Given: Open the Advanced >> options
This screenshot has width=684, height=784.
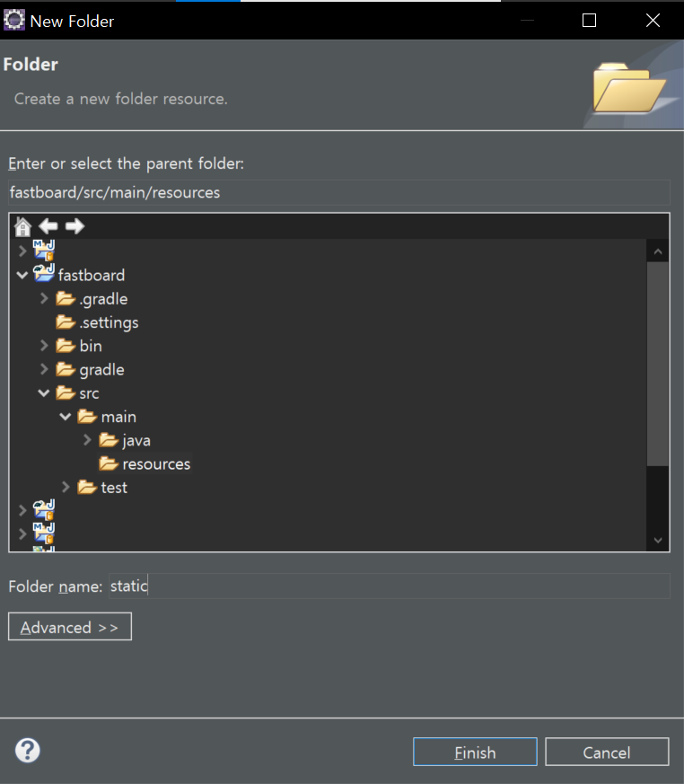Looking at the screenshot, I should [x=70, y=627].
